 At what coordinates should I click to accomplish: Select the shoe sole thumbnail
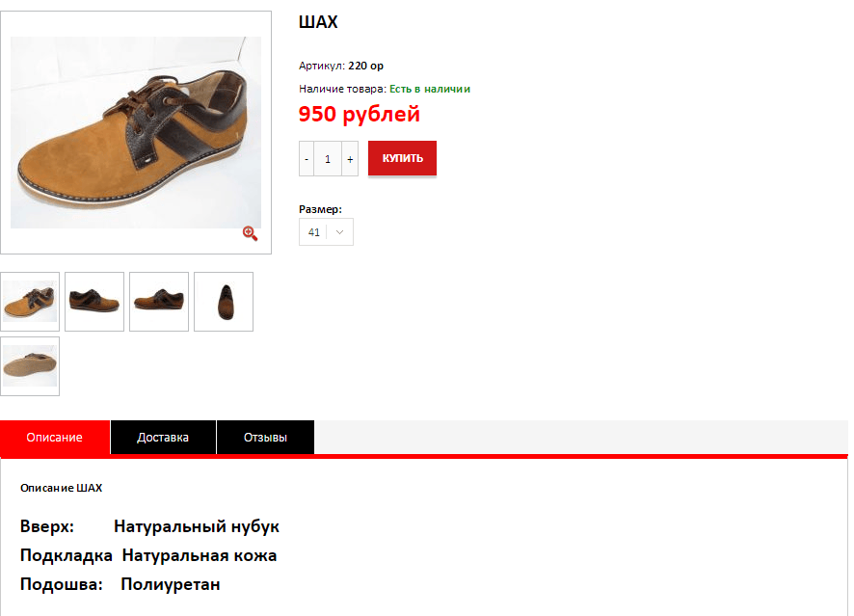click(x=30, y=366)
